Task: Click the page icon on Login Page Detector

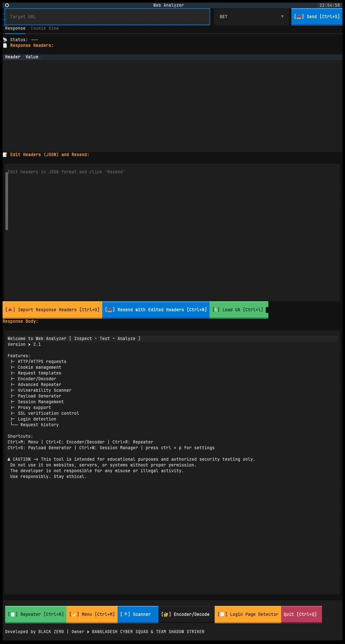Action: [x=222, y=614]
